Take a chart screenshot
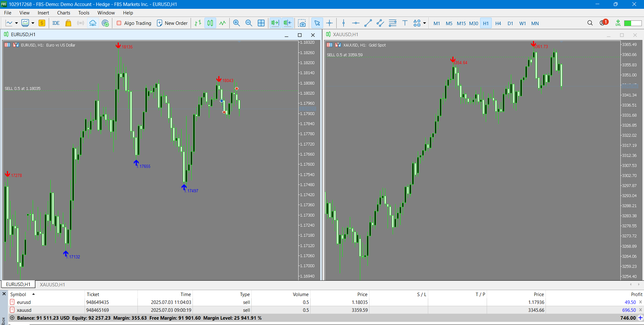This screenshot has height=325, width=644. tap(302, 23)
